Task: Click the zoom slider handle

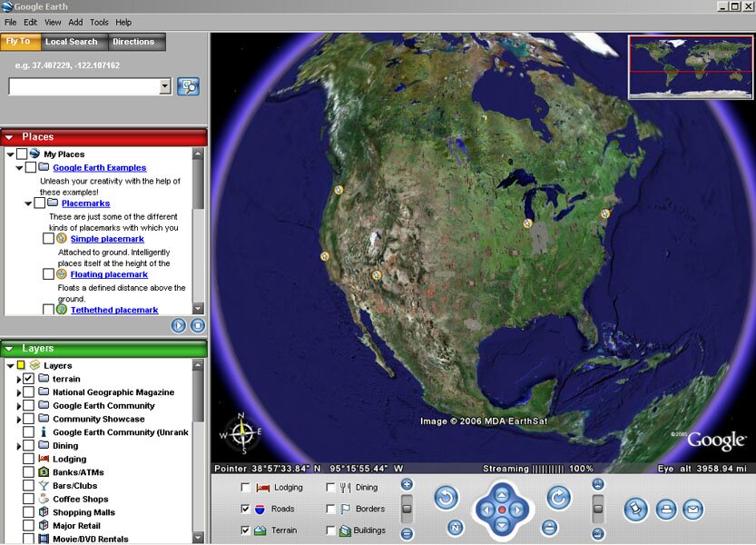Action: click(x=407, y=509)
